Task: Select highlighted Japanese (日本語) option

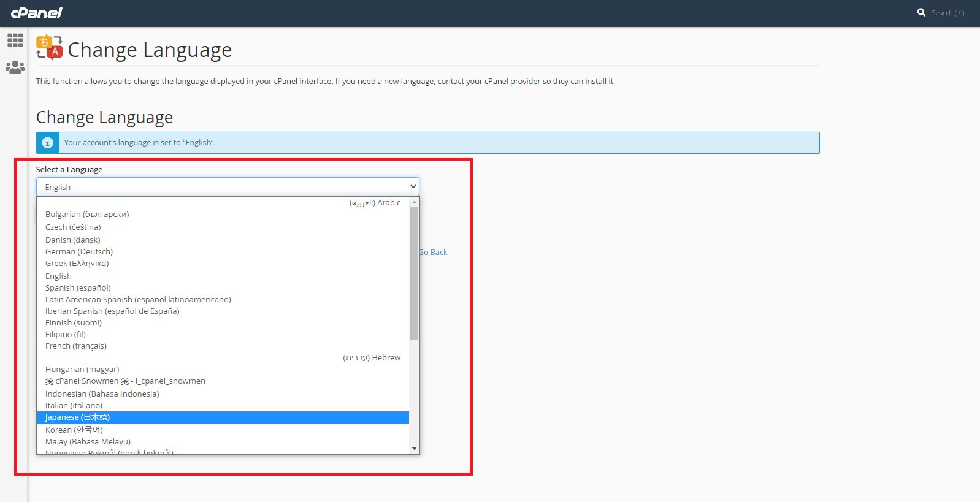Action: point(223,417)
